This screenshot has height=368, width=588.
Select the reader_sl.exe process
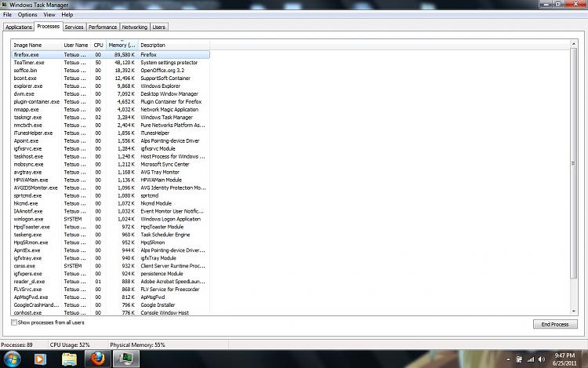(111, 282)
